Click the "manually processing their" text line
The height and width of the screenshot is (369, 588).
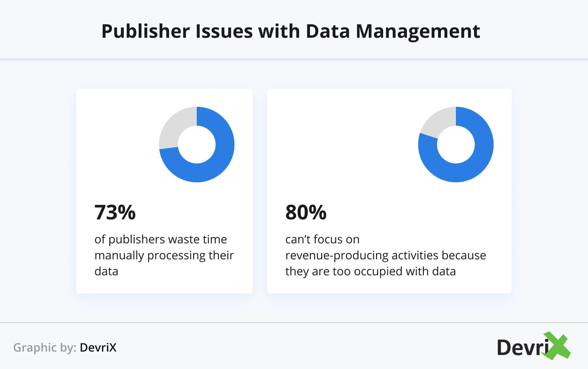(x=164, y=255)
